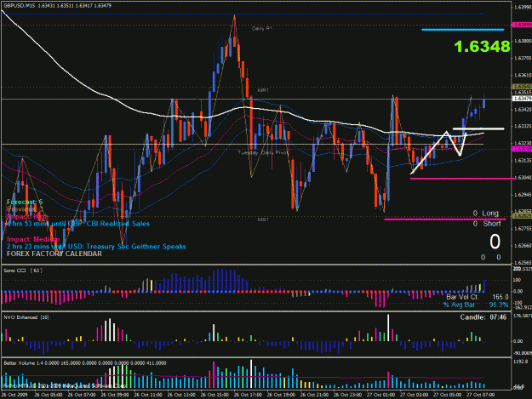Image resolution: width=532 pixels, height=399 pixels.
Task: Click the 1.63420 price axis label
Action: 523,110
